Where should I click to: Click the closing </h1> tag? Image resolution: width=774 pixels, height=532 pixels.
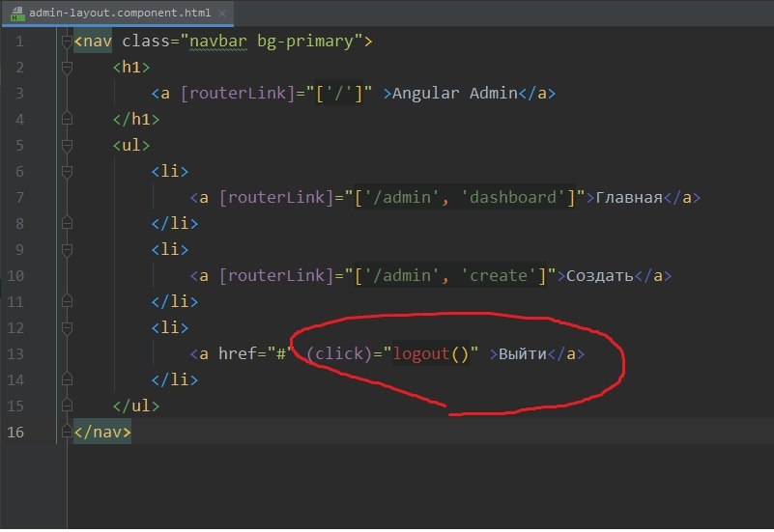(135, 120)
